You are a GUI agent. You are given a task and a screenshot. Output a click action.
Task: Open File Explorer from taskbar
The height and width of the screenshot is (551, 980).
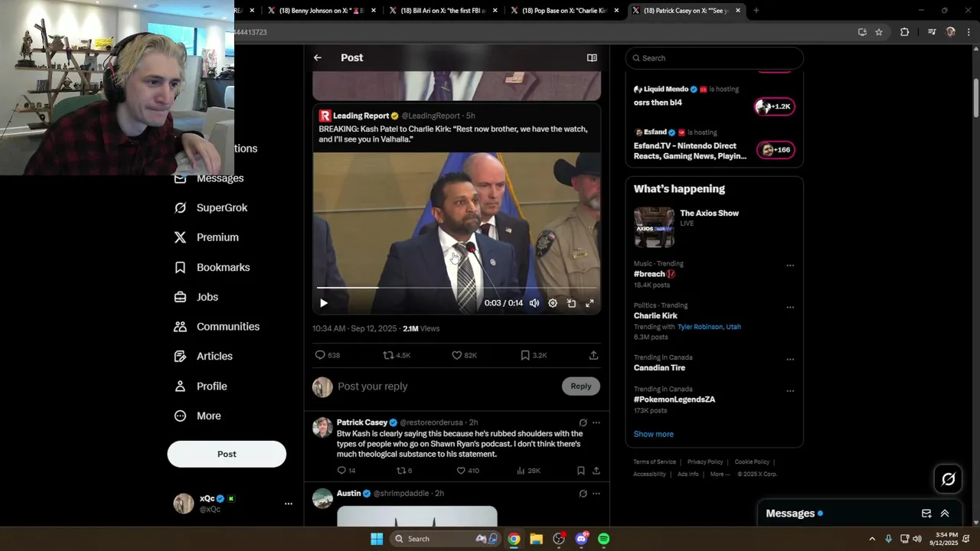(x=536, y=539)
